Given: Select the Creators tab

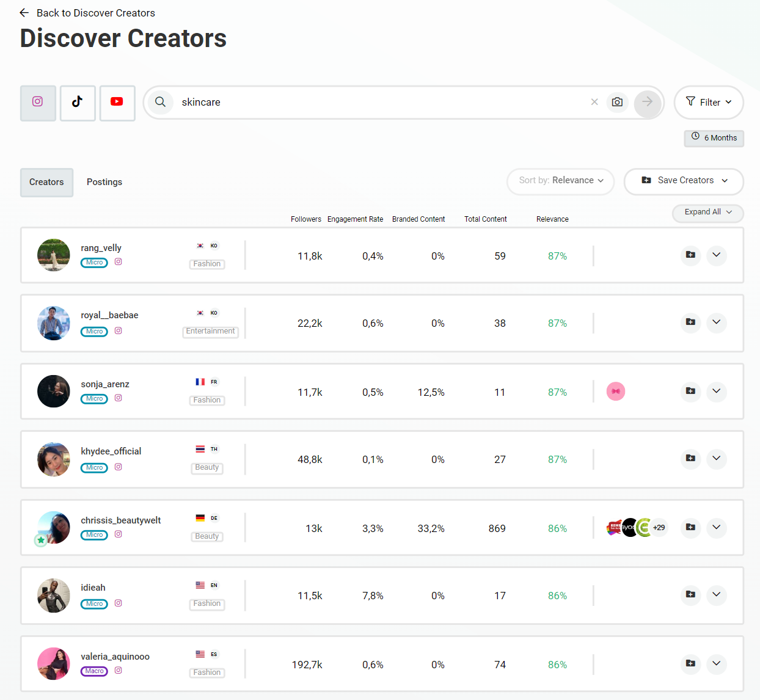Looking at the screenshot, I should pyautogui.click(x=46, y=182).
